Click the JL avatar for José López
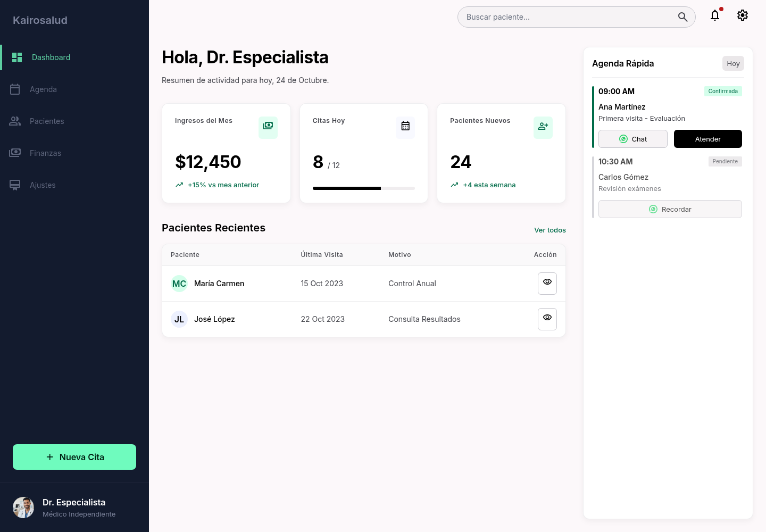Screen dimensions: 766x532 coord(179,319)
